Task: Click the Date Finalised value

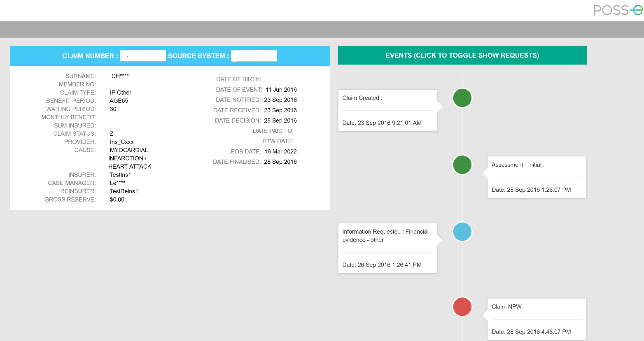Action: [280, 162]
